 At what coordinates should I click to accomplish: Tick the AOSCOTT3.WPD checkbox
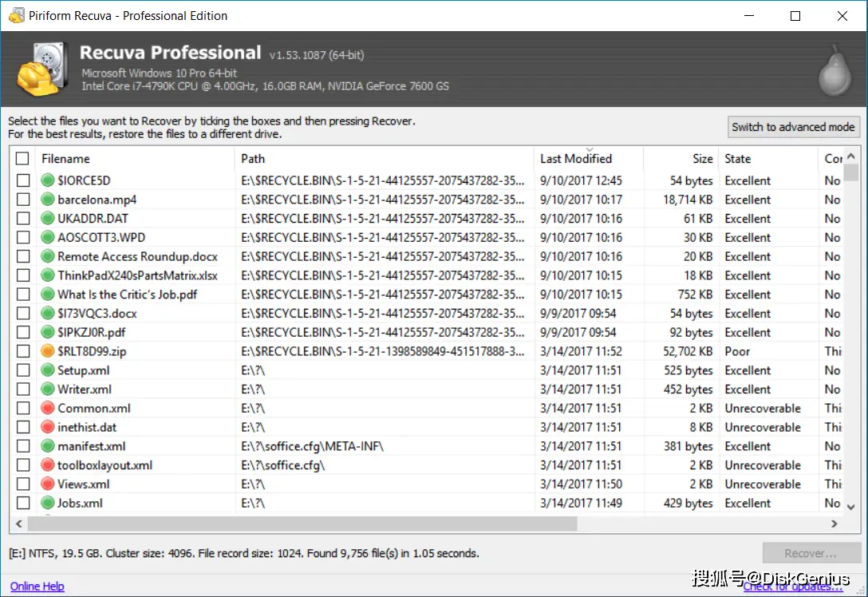(23, 238)
